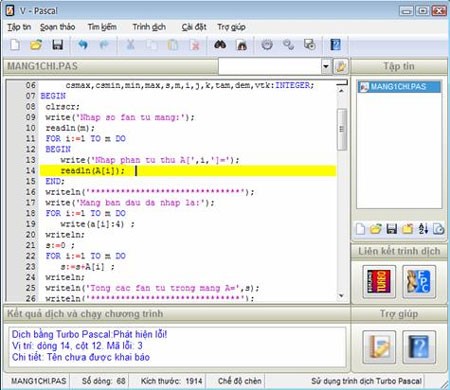Open the Soạn thảo menu
450x390 pixels.
tap(58, 27)
